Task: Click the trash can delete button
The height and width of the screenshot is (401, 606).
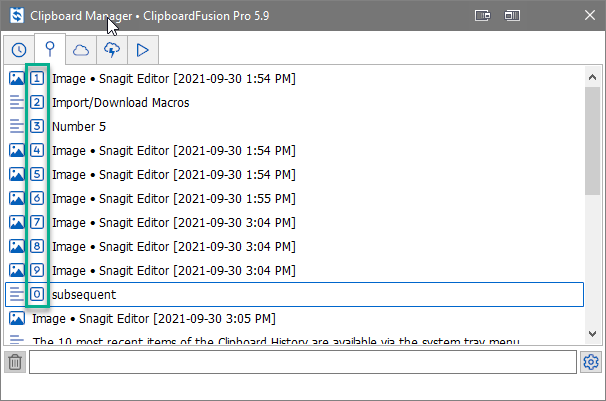Action: pos(15,362)
